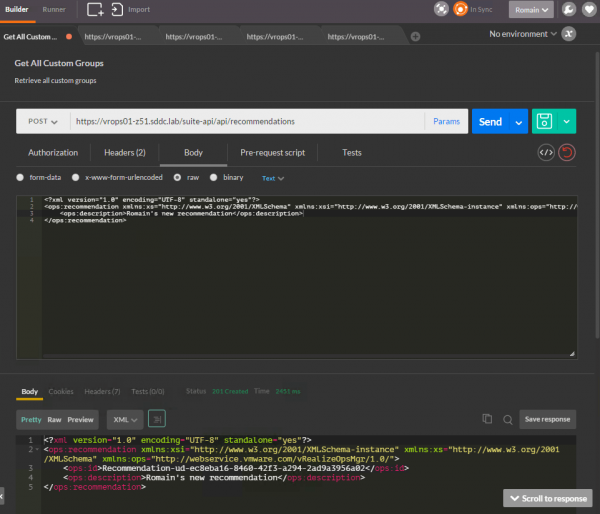Viewport: 600px width, 514px height.
Task: Open the Headers (2) request tab
Action: 125,153
